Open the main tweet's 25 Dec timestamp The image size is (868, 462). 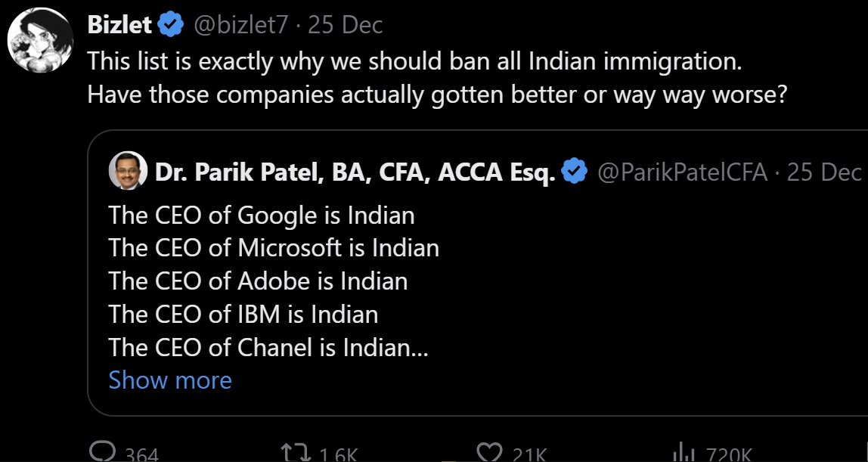[345, 25]
